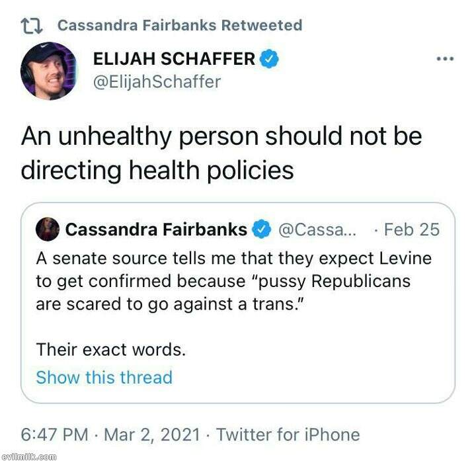This screenshot has height=461, width=476.
Task: Click the Mar 2, 2021 date
Action: pyautogui.click(x=152, y=435)
